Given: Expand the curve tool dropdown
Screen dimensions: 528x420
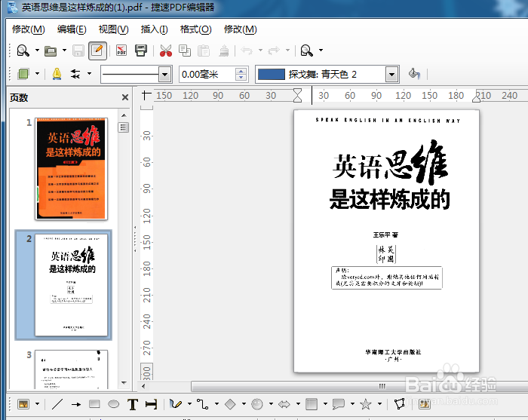Looking at the screenshot, I should 189,404.
